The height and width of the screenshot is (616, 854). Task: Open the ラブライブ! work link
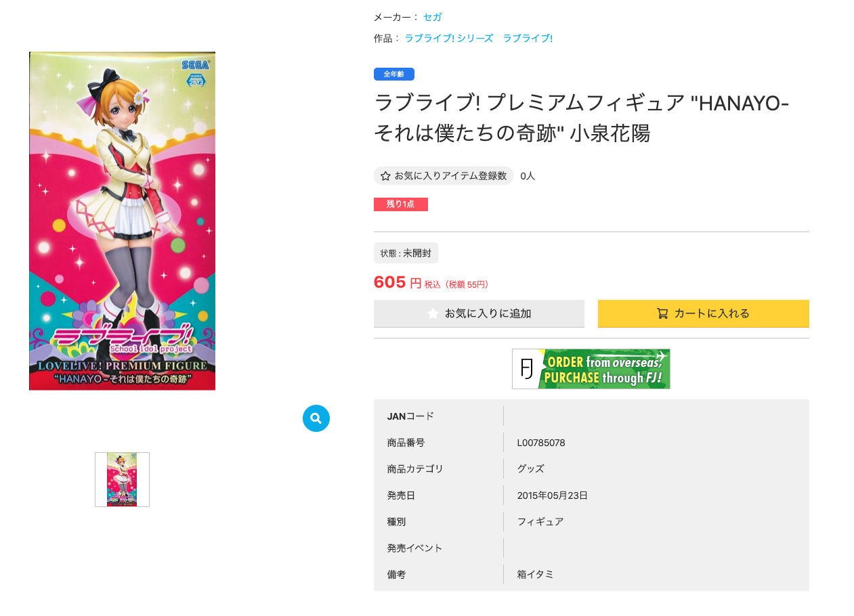(528, 39)
